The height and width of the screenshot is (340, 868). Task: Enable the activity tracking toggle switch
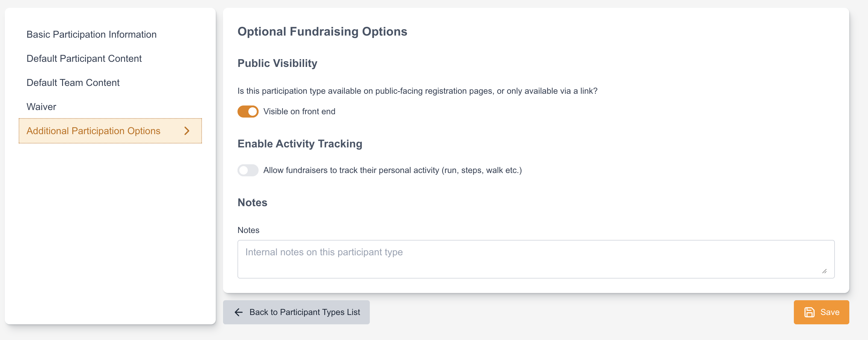click(248, 171)
